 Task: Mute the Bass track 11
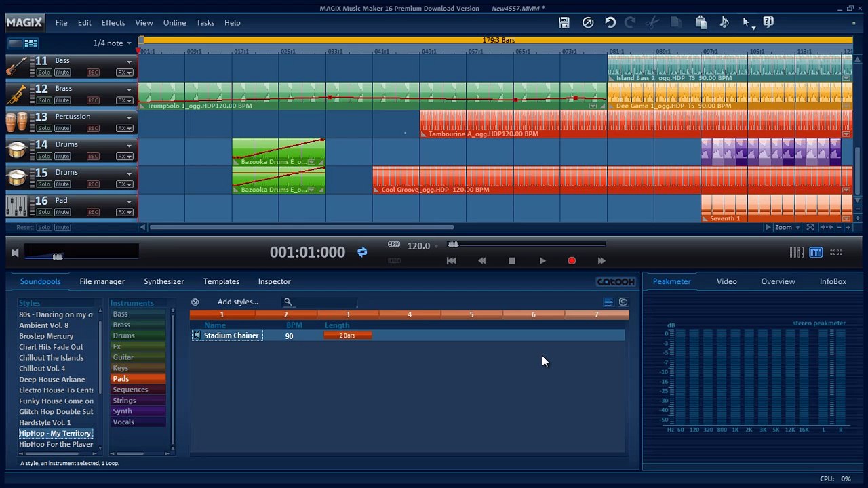[62, 73]
